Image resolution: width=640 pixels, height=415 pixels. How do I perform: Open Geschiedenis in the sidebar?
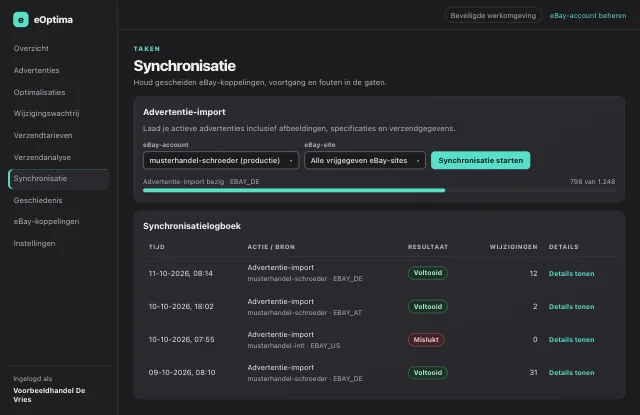38,200
